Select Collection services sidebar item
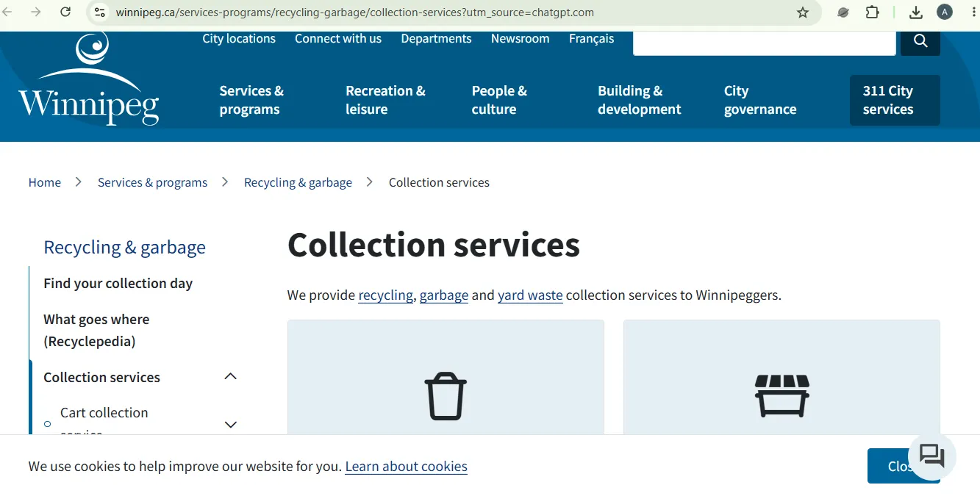The image size is (980, 496). coord(101,377)
